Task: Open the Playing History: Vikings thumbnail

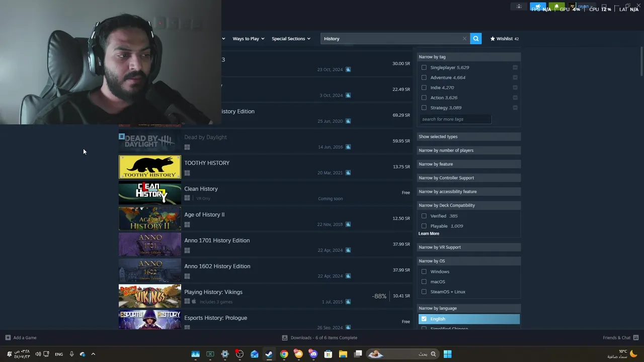Action: click(150, 296)
